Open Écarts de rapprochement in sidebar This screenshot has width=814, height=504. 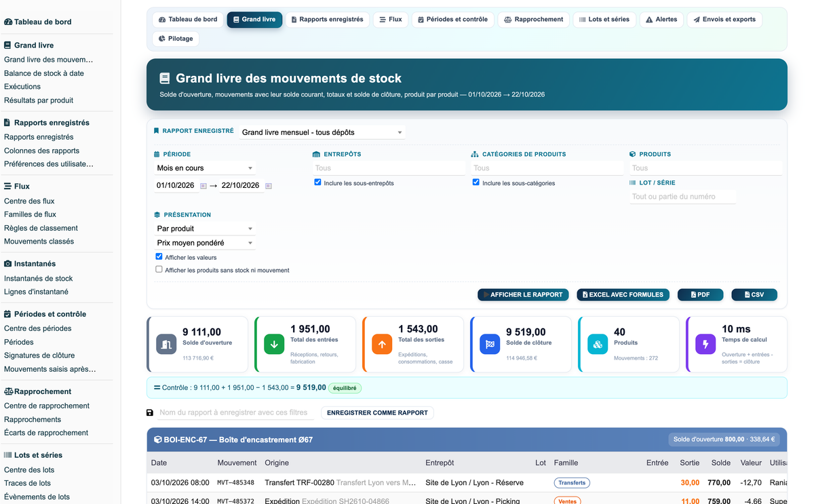[46, 433]
